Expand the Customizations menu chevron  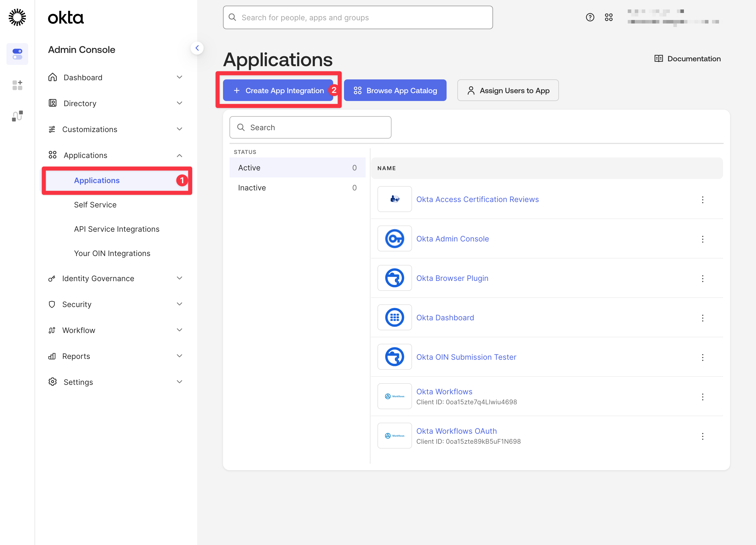(179, 129)
